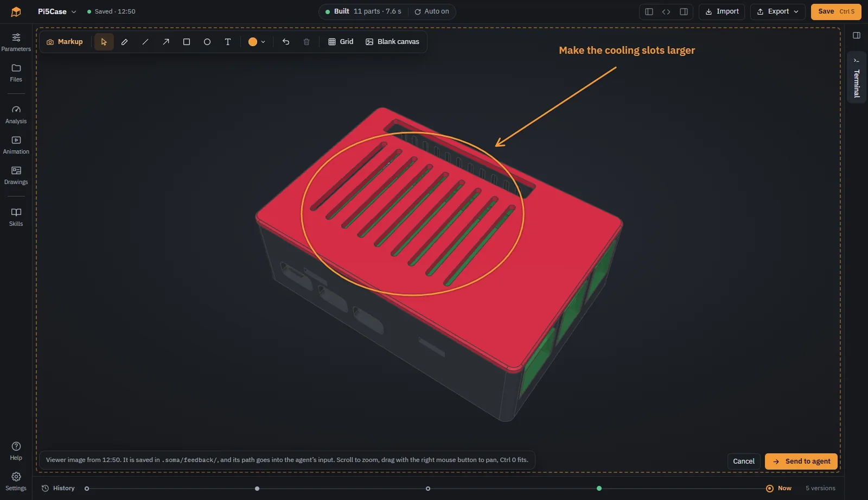Screen dimensions: 868x500
Task: Select the third history version marker
Action: tap(428, 489)
